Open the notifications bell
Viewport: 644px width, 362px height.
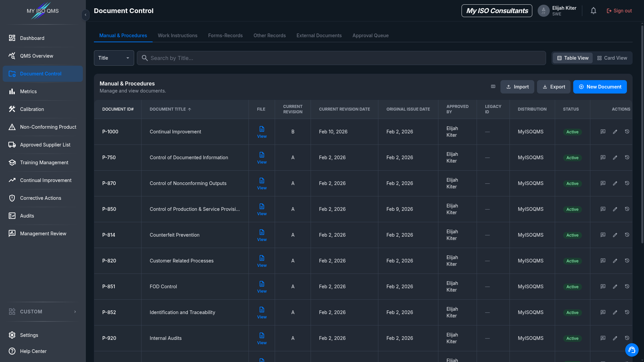[593, 11]
